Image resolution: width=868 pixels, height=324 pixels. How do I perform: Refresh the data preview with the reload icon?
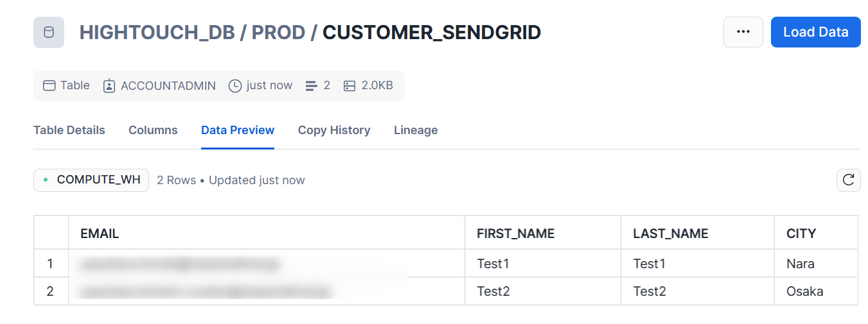coord(848,180)
